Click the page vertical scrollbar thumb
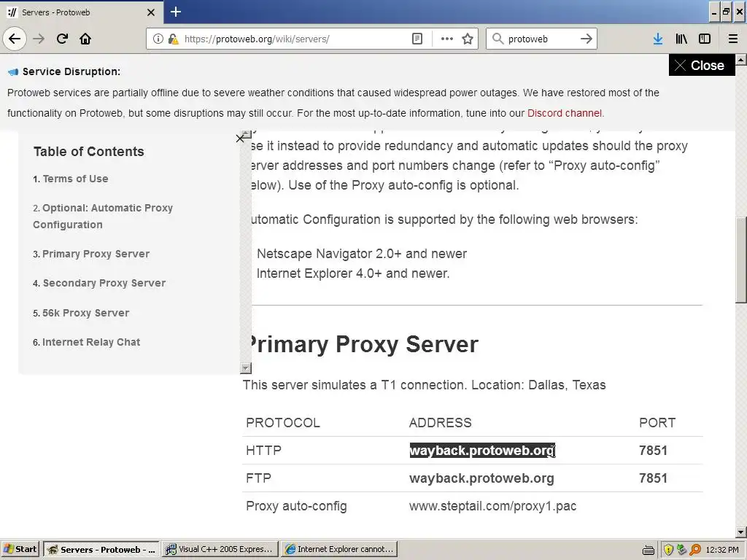The width and height of the screenshot is (747, 560). point(741,260)
